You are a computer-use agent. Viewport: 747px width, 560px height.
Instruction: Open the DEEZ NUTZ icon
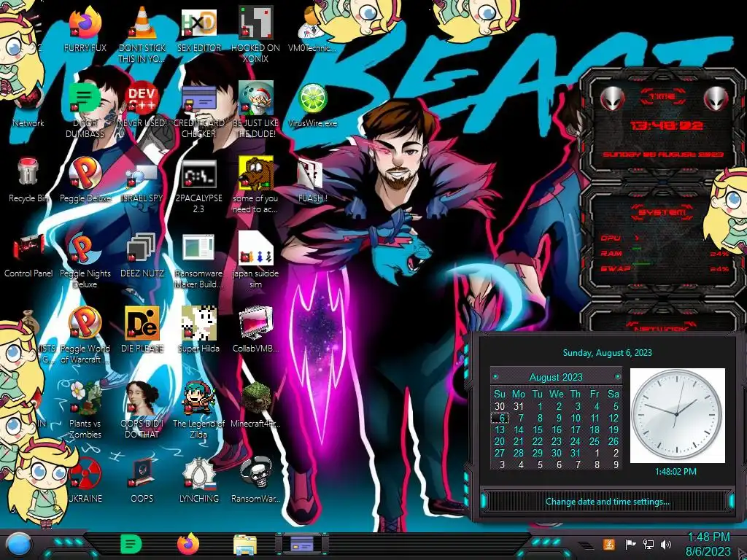coord(142,249)
